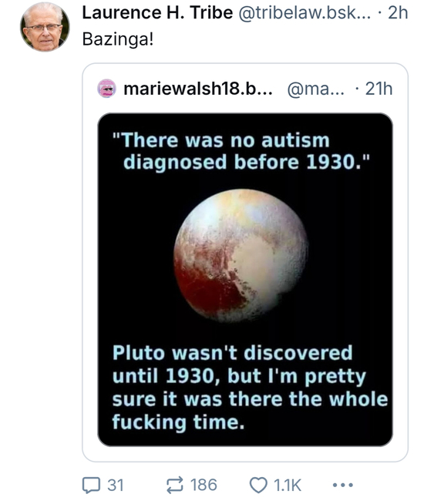Click the "Pluto wasn't discovered until 1930" caption
This screenshot has width=424, height=504.
tap(250, 388)
